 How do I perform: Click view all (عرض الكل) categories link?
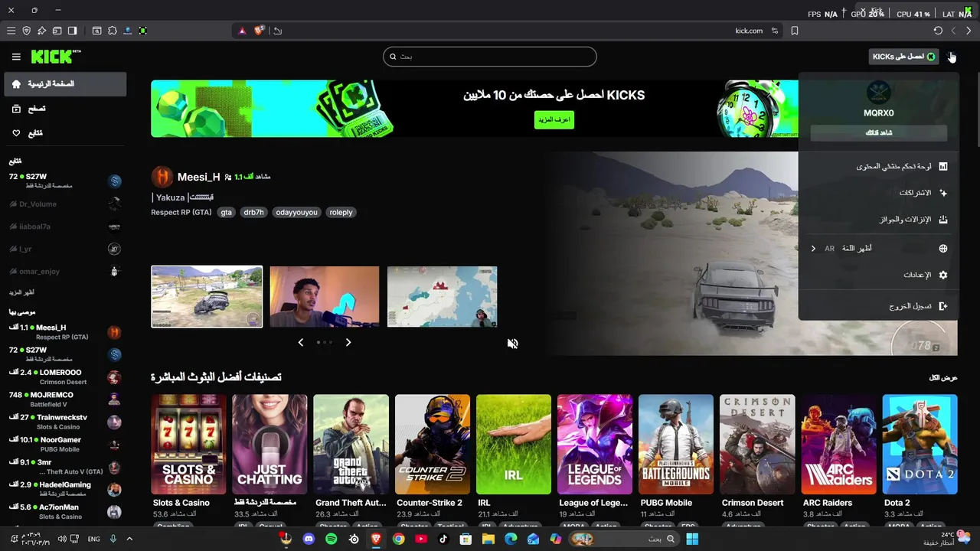point(943,378)
